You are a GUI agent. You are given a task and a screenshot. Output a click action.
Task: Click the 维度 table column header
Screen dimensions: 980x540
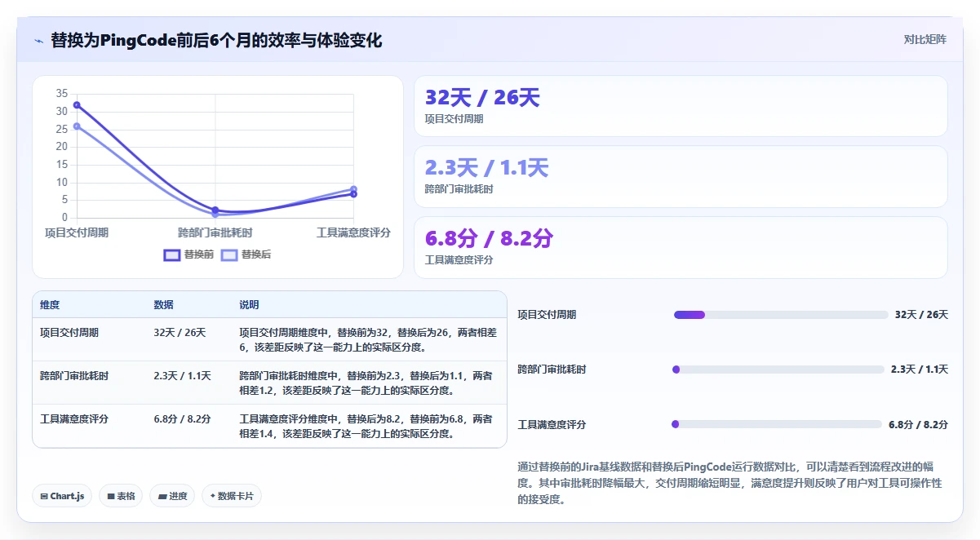50,305
